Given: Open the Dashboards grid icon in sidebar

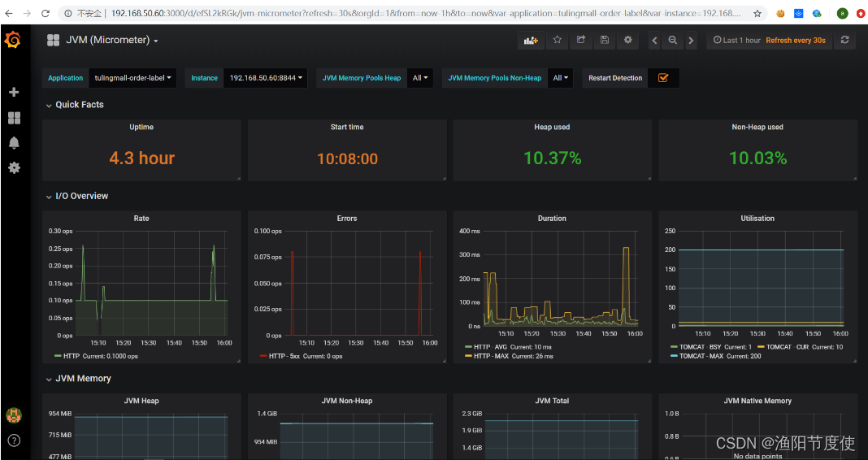Looking at the screenshot, I should pos(15,118).
